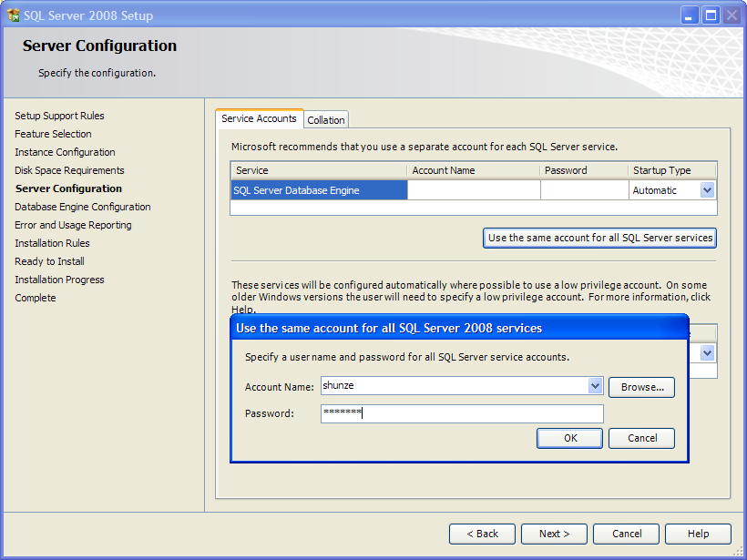Cancel the SQL Server setup wizard

627,534
